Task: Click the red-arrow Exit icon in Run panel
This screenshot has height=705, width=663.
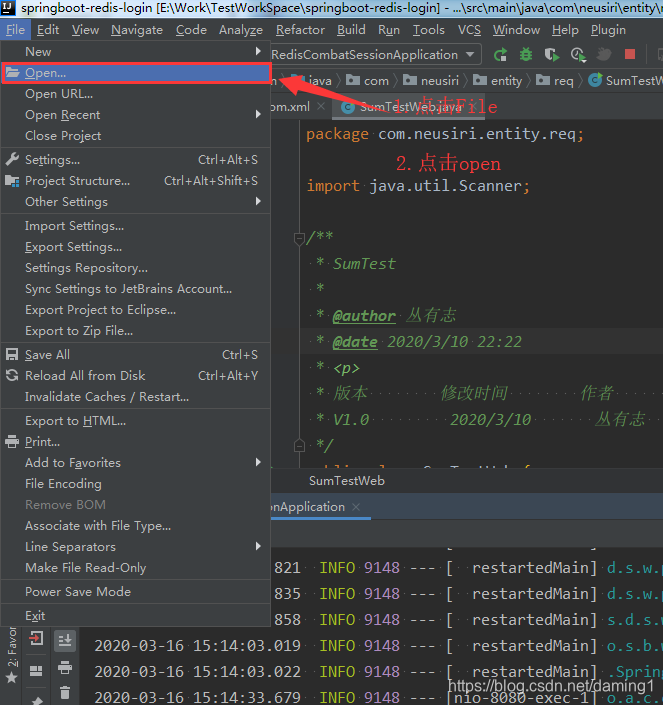Action: pos(36,638)
